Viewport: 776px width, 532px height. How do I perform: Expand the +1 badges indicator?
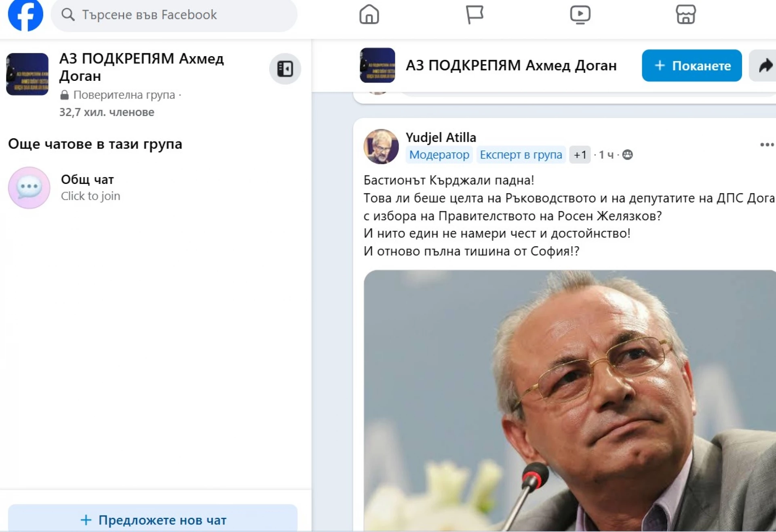click(x=580, y=155)
